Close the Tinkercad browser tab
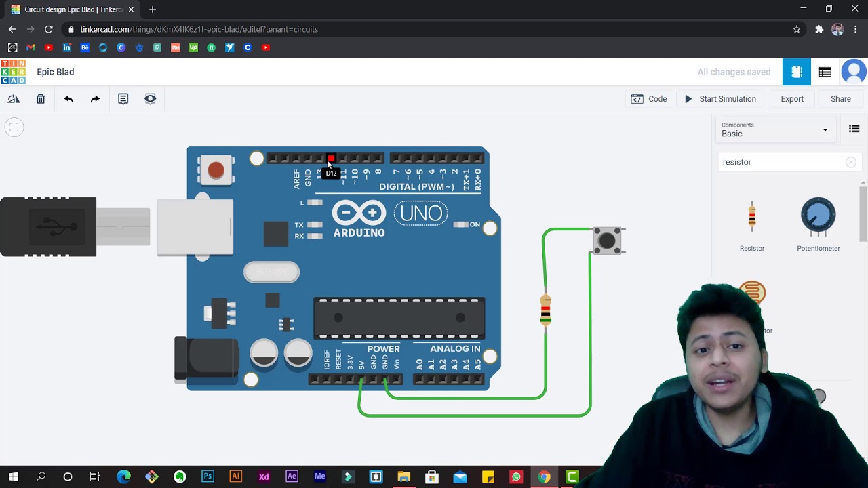 (131, 9)
